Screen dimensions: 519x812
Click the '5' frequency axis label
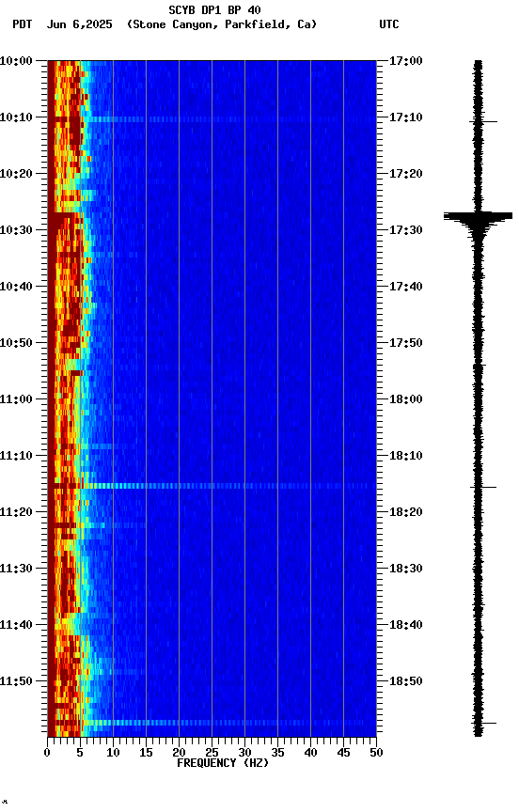pos(80,753)
